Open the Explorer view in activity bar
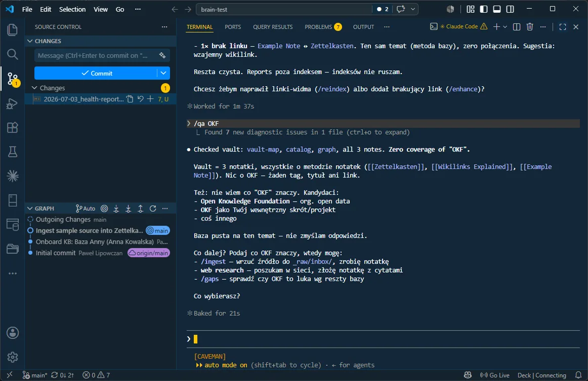Image resolution: width=588 pixels, height=381 pixels. (12, 30)
